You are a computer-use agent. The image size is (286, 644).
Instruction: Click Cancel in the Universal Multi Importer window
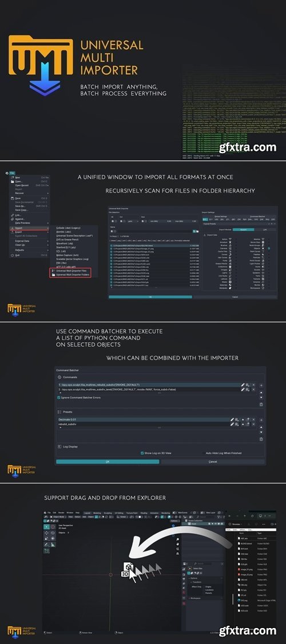[x=235, y=297]
